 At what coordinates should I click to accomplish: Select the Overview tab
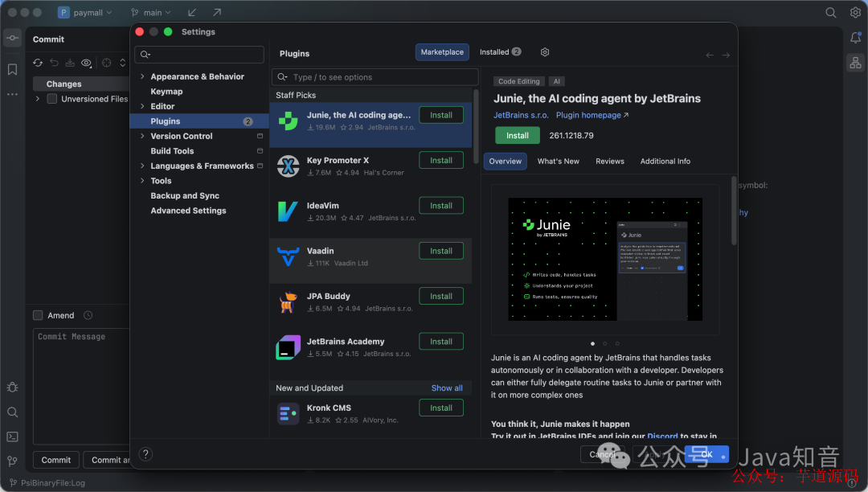pos(505,161)
